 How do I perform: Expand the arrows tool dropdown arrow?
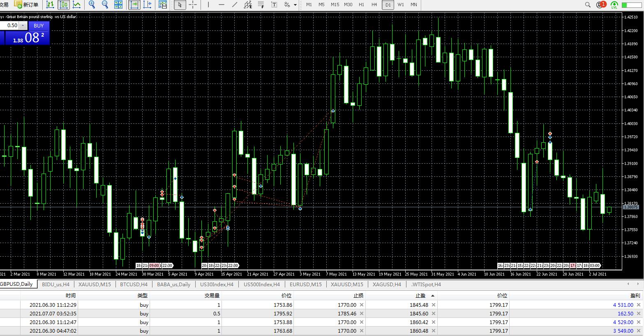point(295,5)
